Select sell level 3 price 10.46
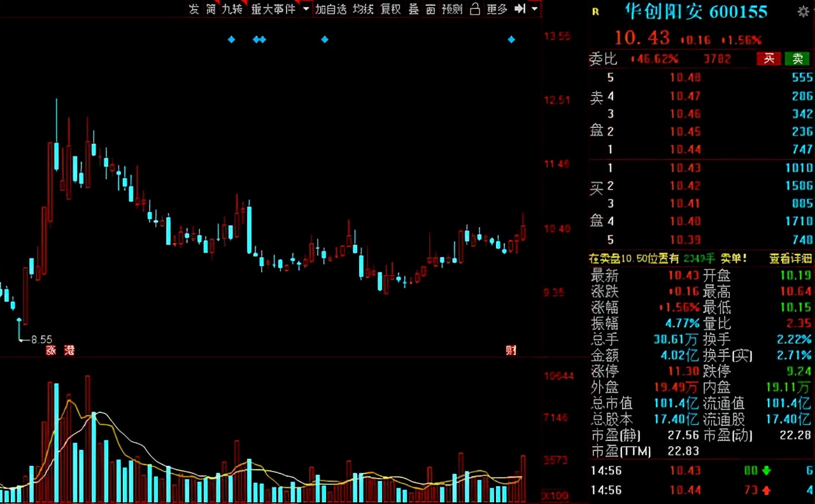The height and width of the screenshot is (504, 815). [685, 114]
